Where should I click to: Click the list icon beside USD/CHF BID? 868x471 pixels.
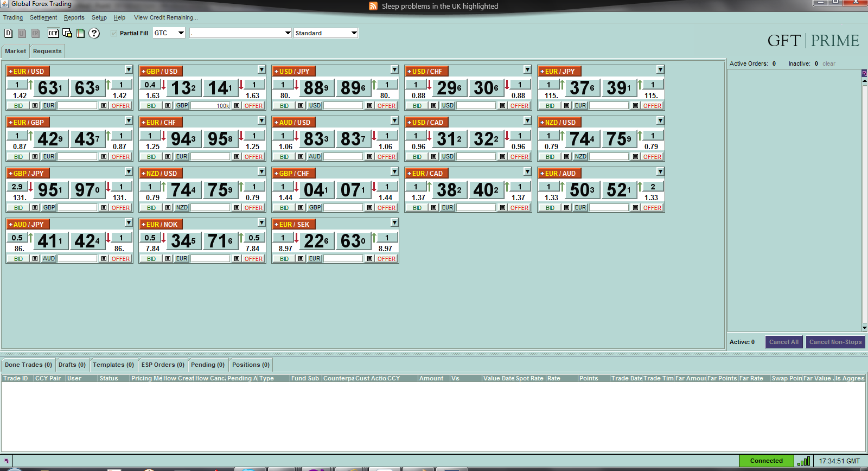pos(433,106)
